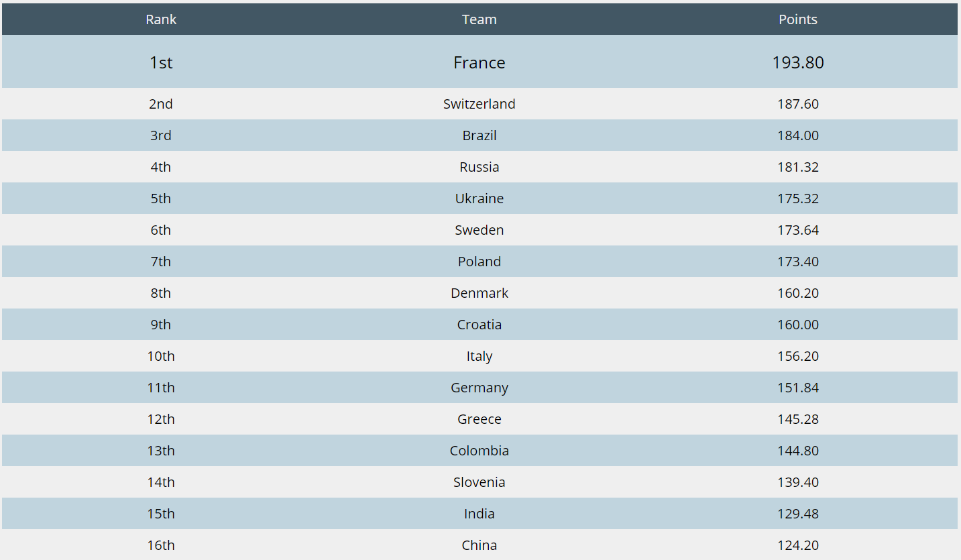Click the Team column header
Image resolution: width=961 pixels, height=560 pixels.
[479, 19]
